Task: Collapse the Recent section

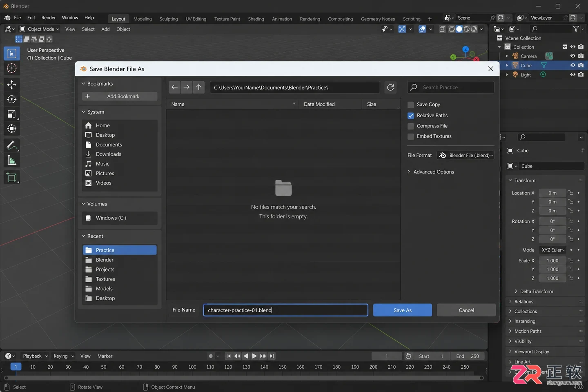Action: (x=92, y=236)
